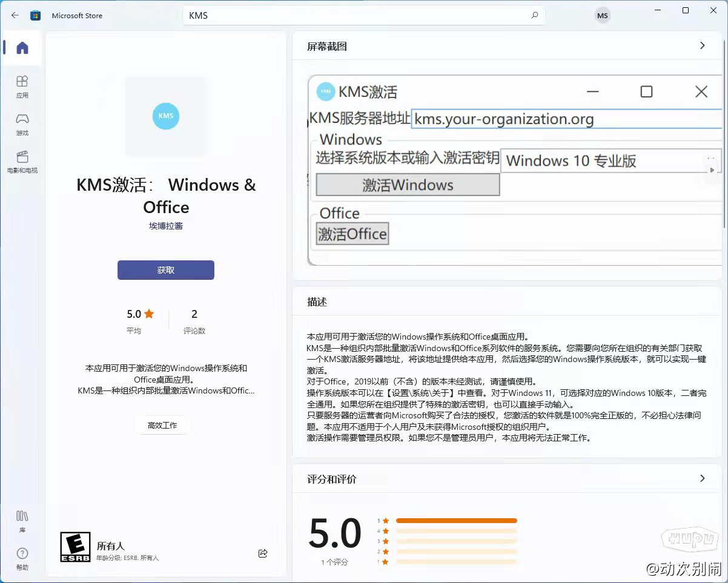The height and width of the screenshot is (583, 728).
Task: Click the orange star beside 5.0 average
Action: pyautogui.click(x=149, y=314)
